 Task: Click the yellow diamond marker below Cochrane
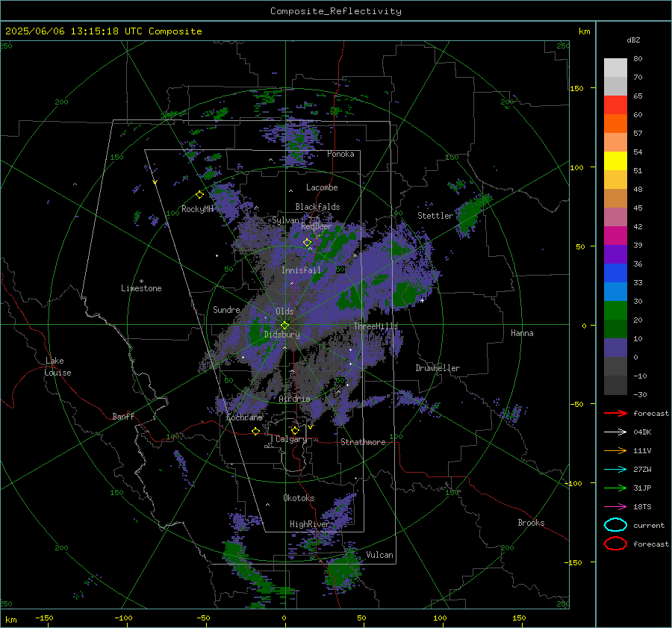pos(255,432)
